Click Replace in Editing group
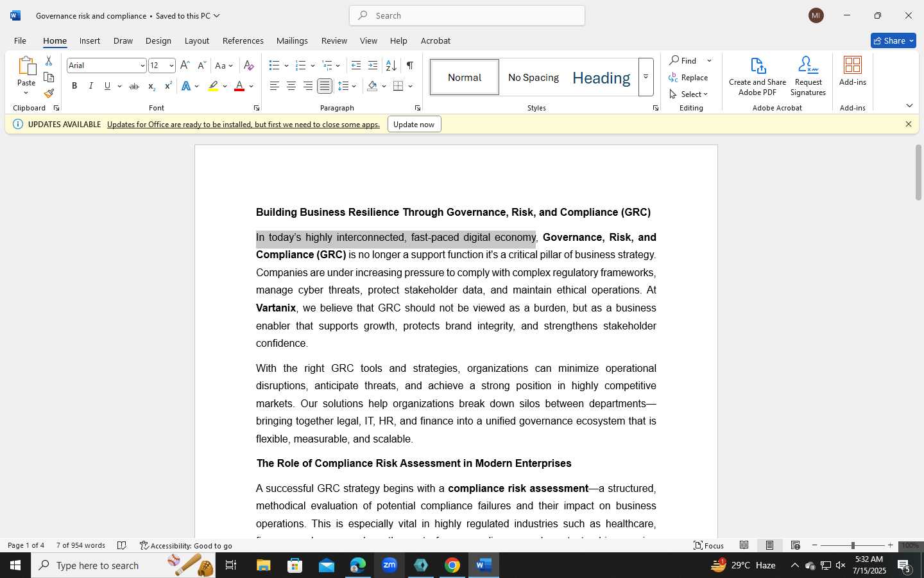 [x=689, y=77]
